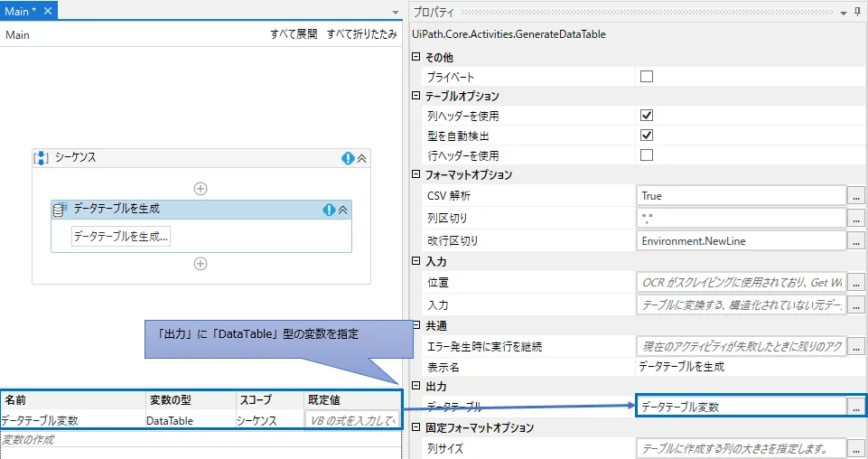This screenshot has height=459, width=868.
Task: Click the CSV 解析 value field
Action: pyautogui.click(x=742, y=195)
